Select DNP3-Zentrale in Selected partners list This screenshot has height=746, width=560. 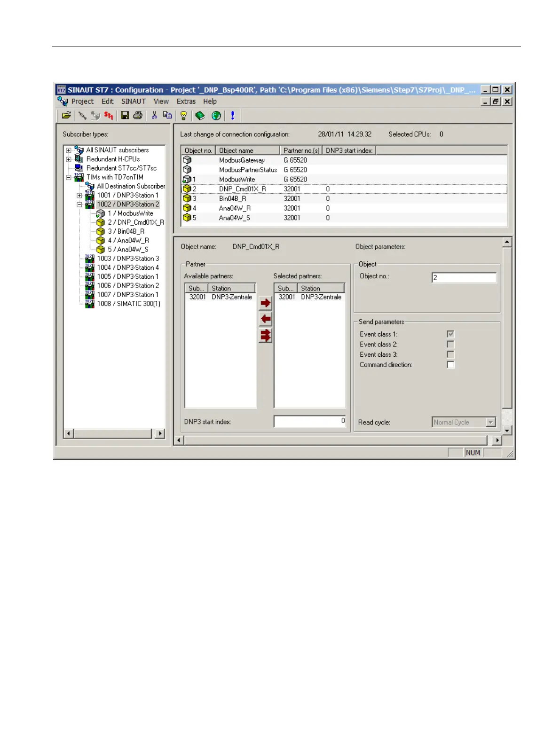point(310,297)
